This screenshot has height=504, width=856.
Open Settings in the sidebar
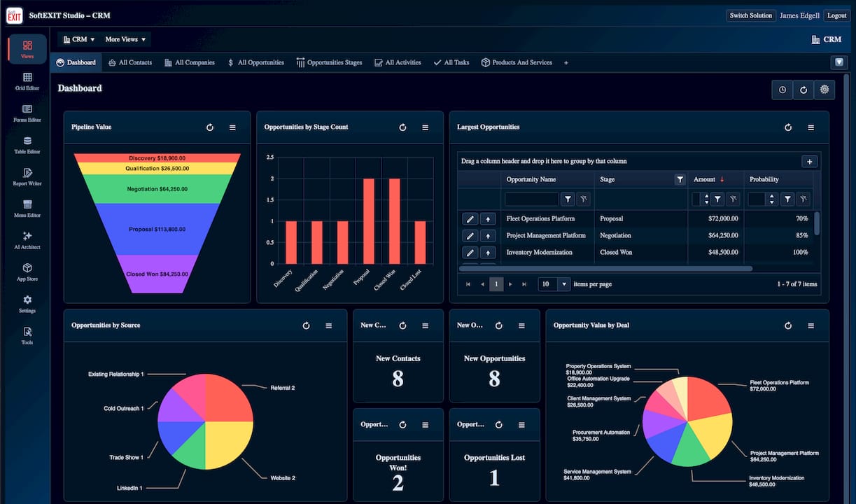point(27,304)
